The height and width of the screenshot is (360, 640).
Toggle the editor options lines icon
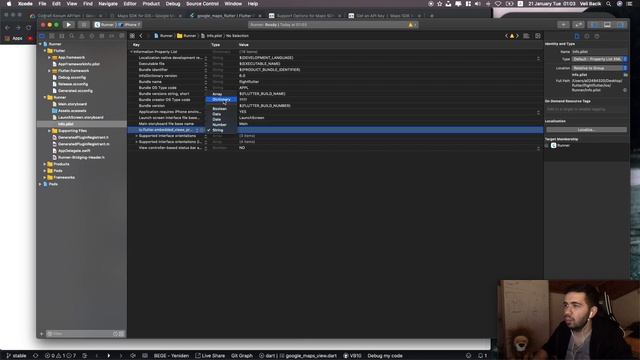coord(527,36)
